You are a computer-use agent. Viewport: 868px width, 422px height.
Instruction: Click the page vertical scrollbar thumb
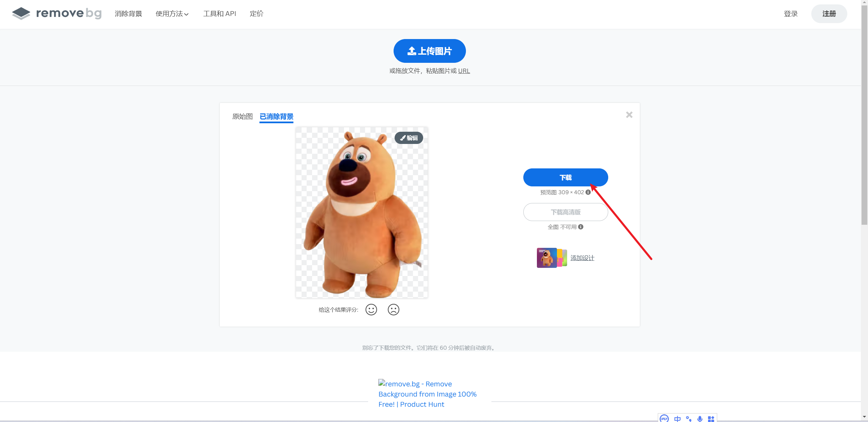[x=864, y=115]
